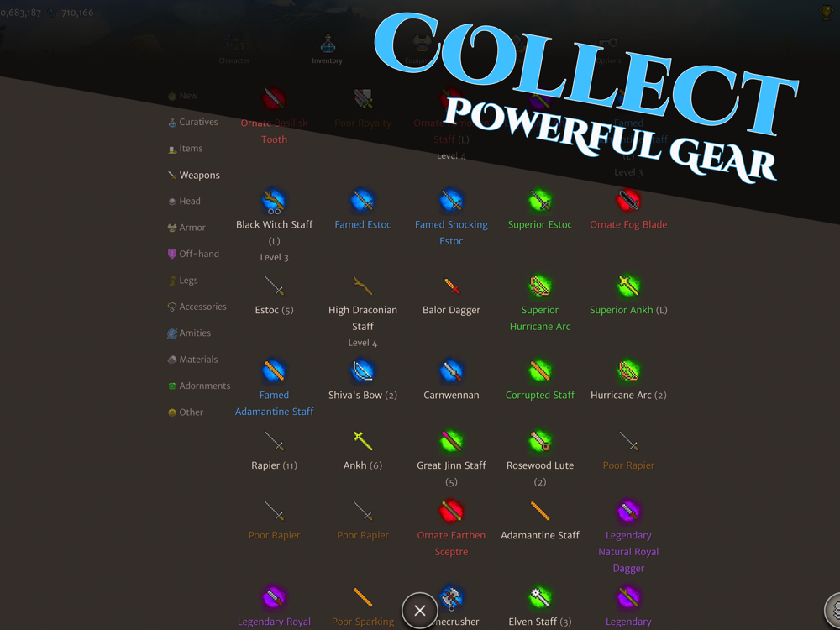Open the Items category
The image size is (840, 630).
point(186,149)
